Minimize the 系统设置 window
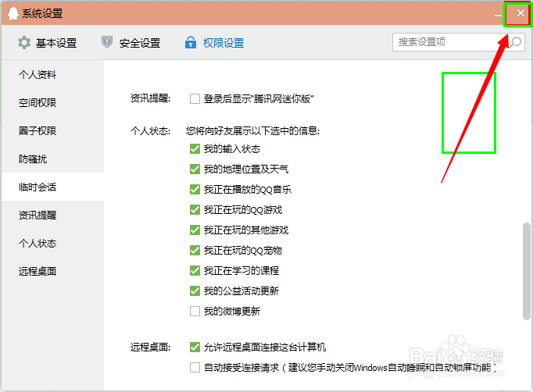Image resolution: width=533 pixels, height=392 pixels. tap(498, 15)
